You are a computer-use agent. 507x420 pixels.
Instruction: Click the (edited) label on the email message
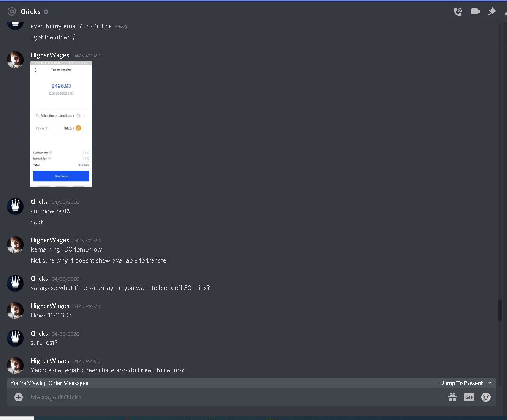point(120,27)
